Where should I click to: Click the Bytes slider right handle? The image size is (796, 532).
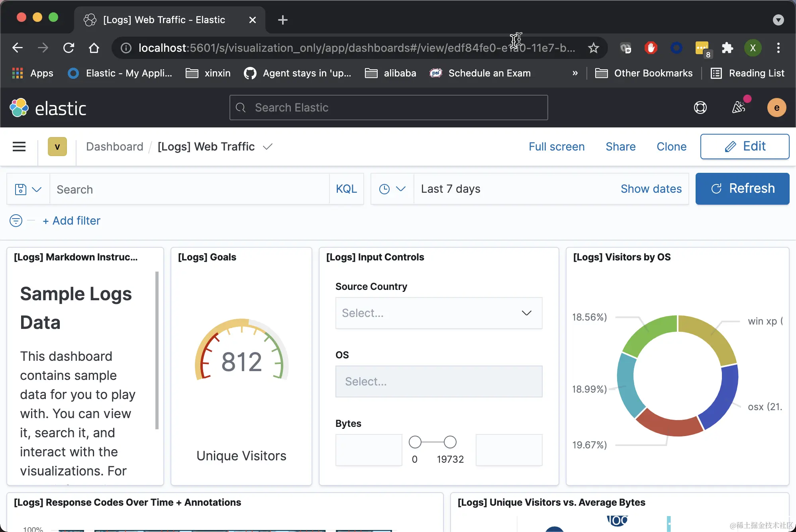coord(450,442)
